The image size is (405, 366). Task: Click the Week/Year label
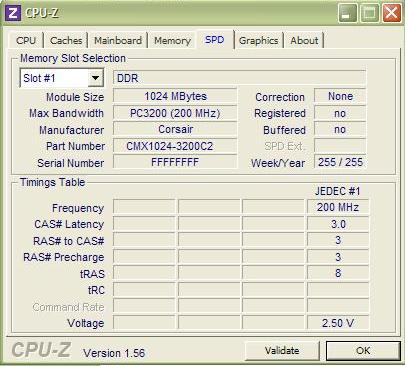coord(278,163)
